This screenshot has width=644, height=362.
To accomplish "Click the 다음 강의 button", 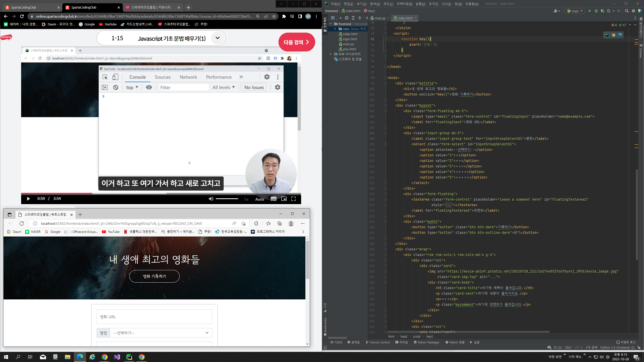I will point(297,42).
